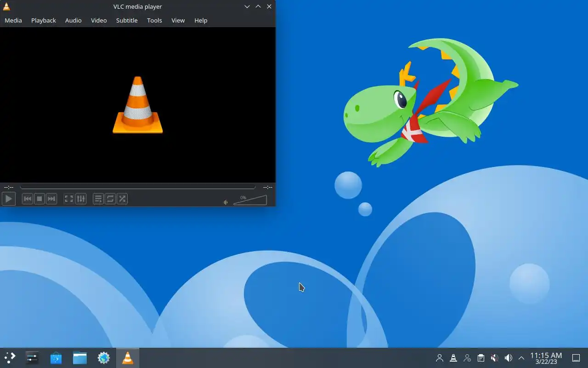Open VLC tray icon in system tray
Image resolution: width=588 pixels, height=368 pixels.
pos(453,358)
